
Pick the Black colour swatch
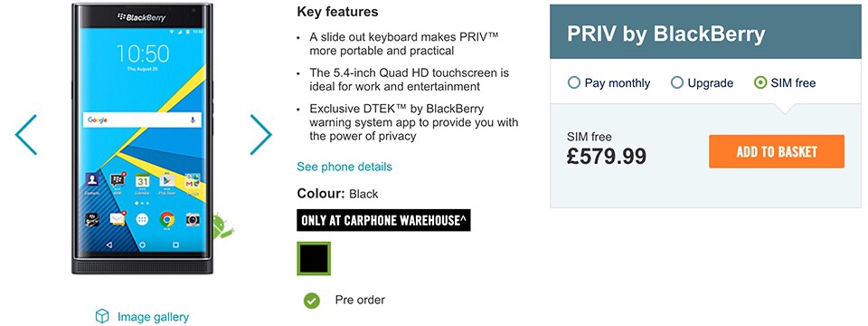pos(314,258)
